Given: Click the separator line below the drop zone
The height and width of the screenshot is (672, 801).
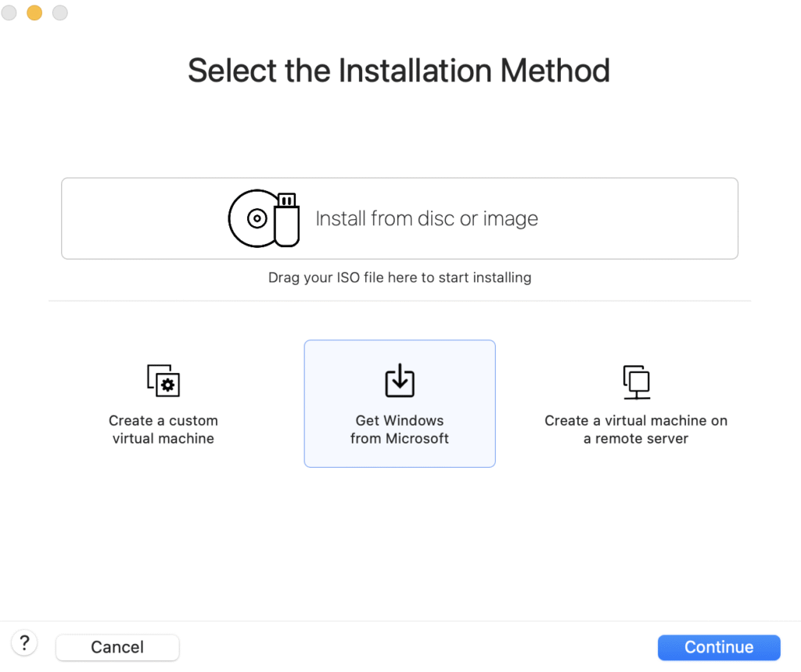Looking at the screenshot, I should point(400,300).
